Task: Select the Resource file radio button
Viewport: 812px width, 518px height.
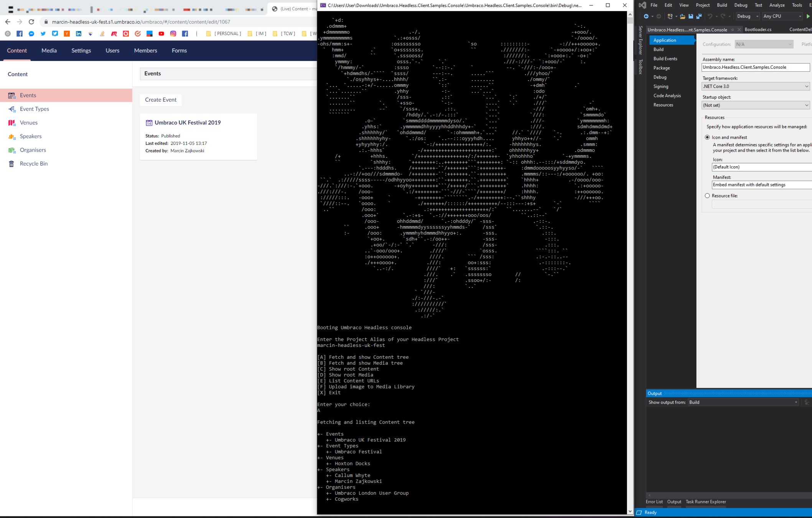Action: pyautogui.click(x=707, y=196)
